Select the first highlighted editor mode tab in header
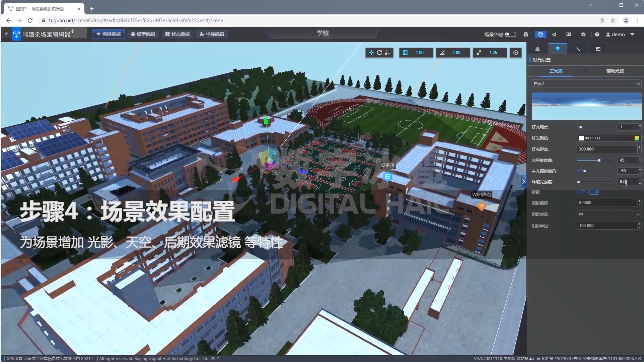Image resolution: width=644 pixels, height=362 pixels. click(x=109, y=34)
